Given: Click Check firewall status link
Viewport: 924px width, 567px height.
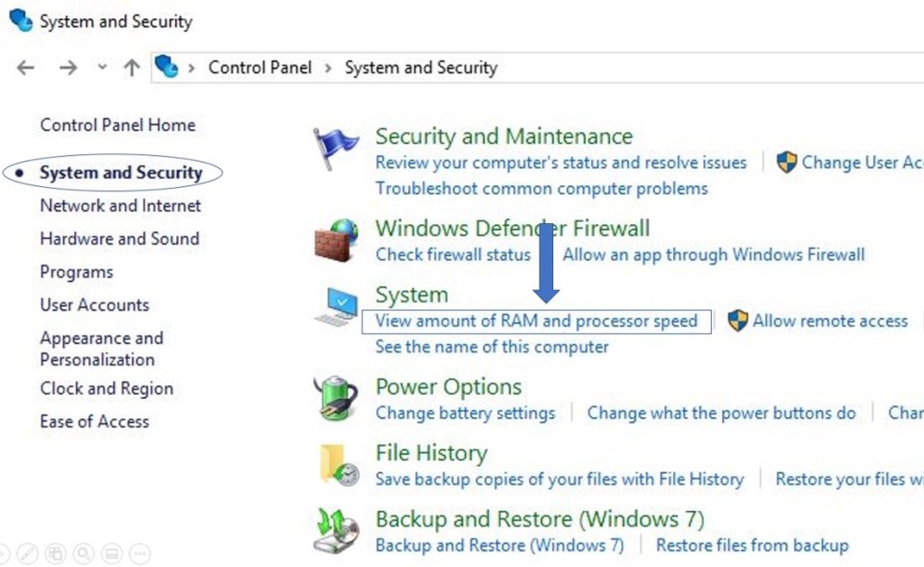Looking at the screenshot, I should tap(453, 255).
